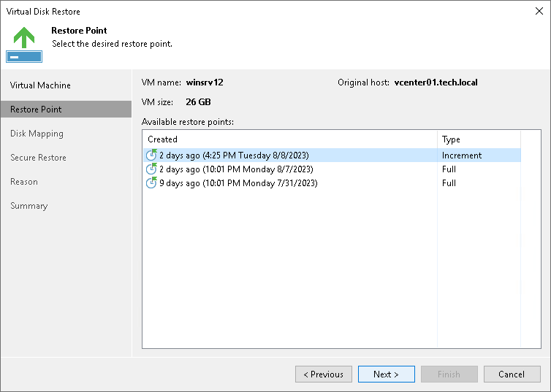The image size is (551, 392).
Task: Click the Select the desired restore point text
Action: click(x=112, y=44)
